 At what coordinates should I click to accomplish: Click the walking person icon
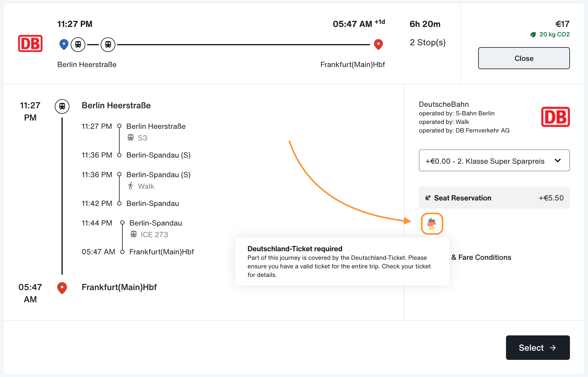[131, 186]
